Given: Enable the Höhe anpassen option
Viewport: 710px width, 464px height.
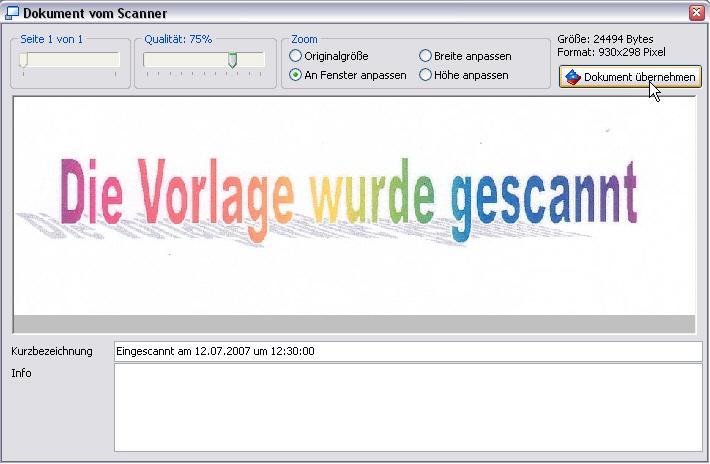Looking at the screenshot, I should tap(426, 75).
